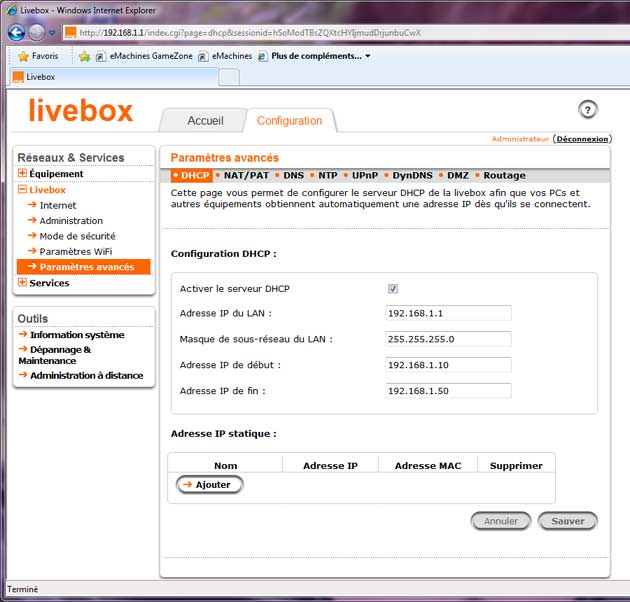Click the Adresse IP column header
Image resolution: width=630 pixels, height=602 pixels.
coord(330,466)
